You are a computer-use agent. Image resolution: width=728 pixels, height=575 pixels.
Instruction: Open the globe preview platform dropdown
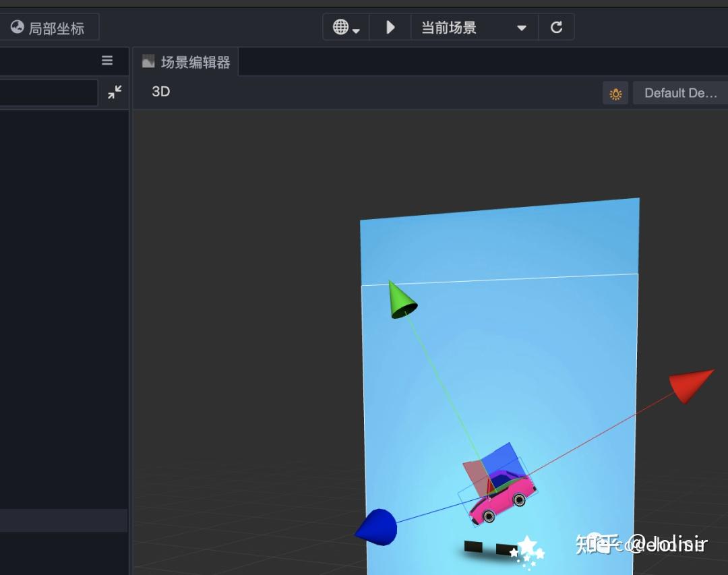click(x=346, y=28)
